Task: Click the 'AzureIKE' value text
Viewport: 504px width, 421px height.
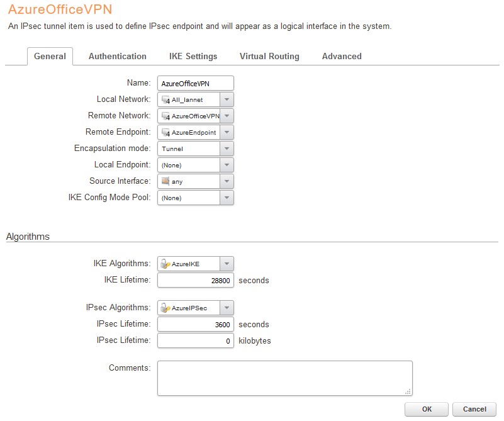Action: tap(186, 264)
